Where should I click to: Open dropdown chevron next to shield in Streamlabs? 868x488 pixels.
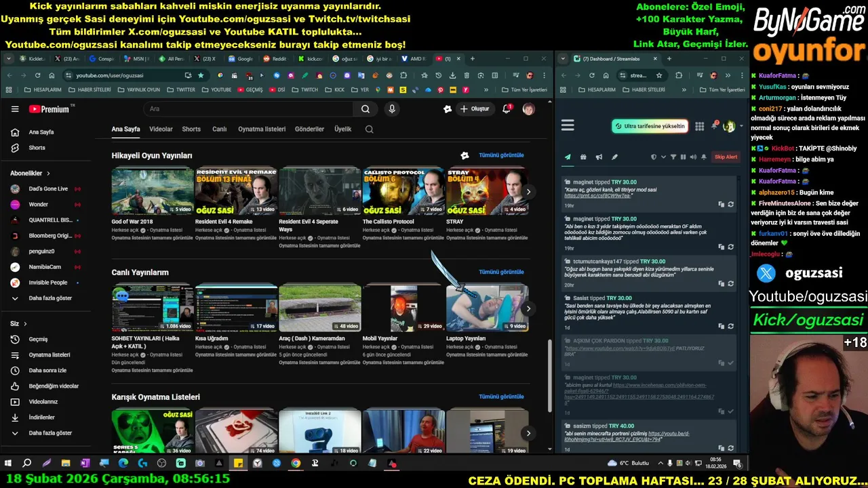tap(663, 157)
